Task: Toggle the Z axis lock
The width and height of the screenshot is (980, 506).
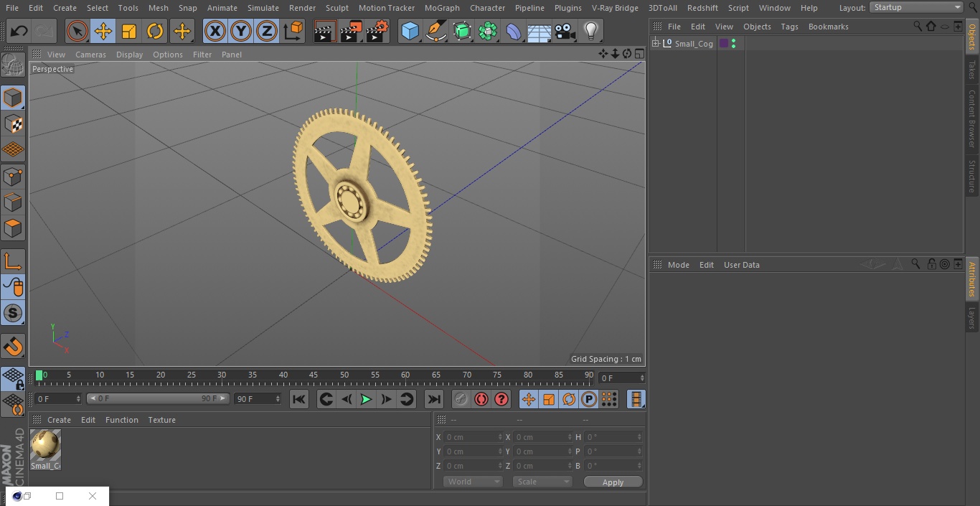Action: pos(267,31)
